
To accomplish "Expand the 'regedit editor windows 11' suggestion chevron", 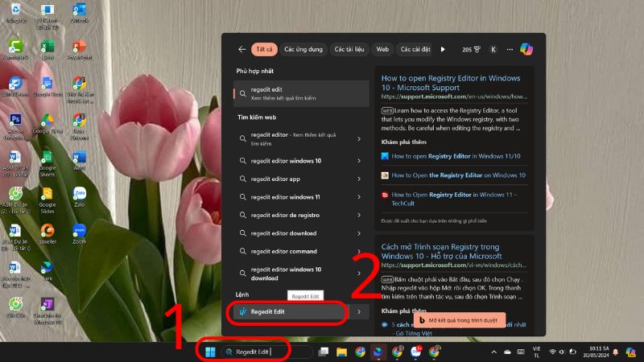I will (x=359, y=197).
